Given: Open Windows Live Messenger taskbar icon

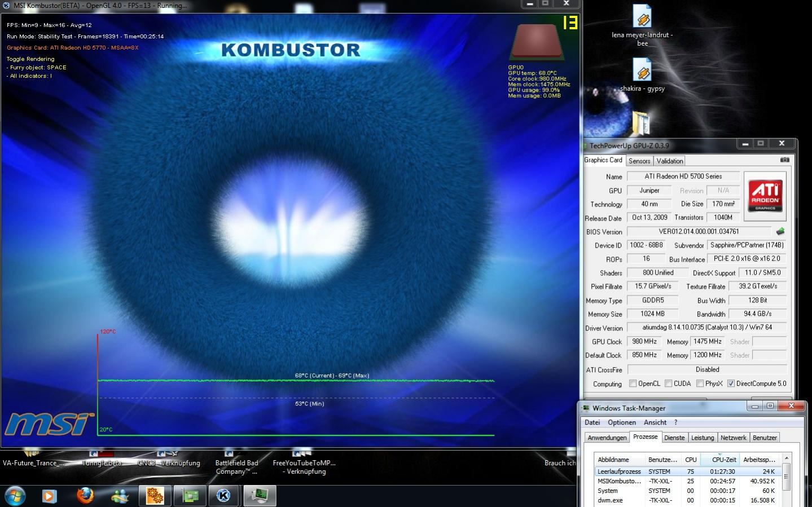Looking at the screenshot, I should point(120,496).
